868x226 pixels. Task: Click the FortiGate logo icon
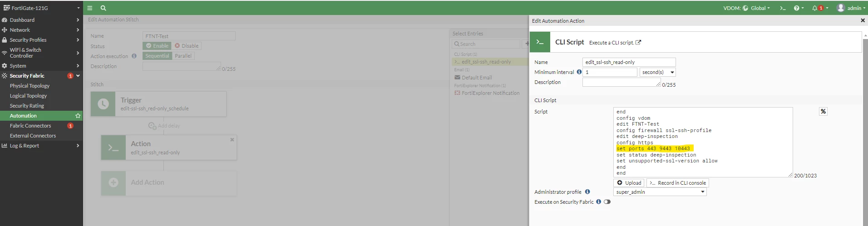point(6,8)
